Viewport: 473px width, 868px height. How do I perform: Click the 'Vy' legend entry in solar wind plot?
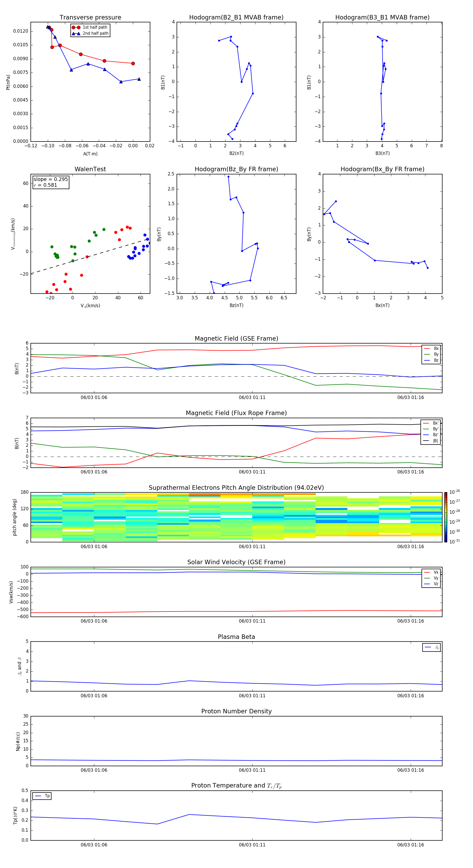click(x=431, y=578)
